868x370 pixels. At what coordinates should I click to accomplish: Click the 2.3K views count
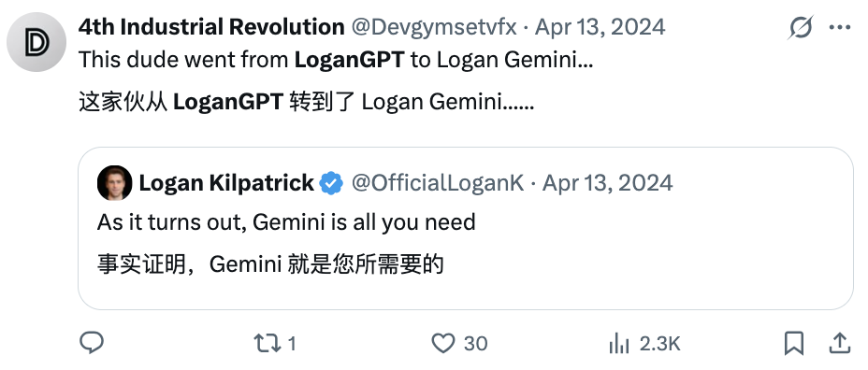click(659, 344)
